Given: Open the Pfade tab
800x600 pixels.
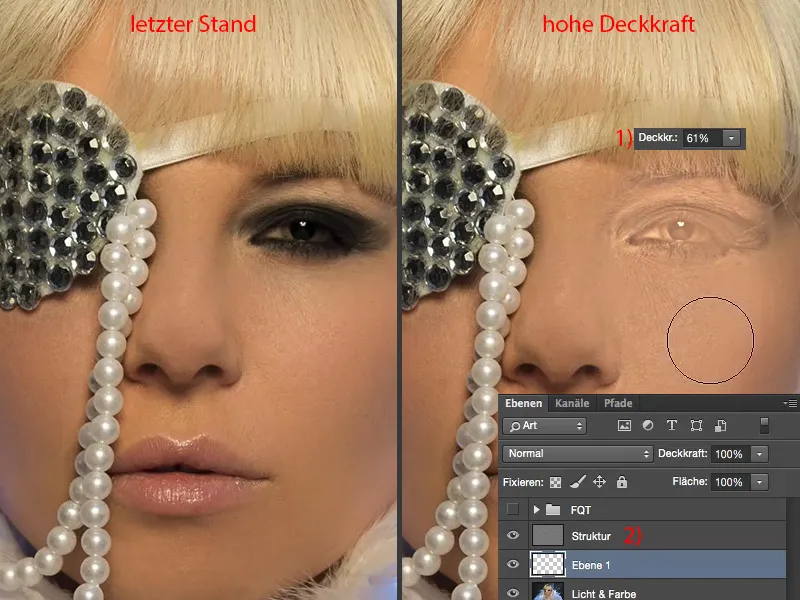Looking at the screenshot, I should tap(618, 403).
